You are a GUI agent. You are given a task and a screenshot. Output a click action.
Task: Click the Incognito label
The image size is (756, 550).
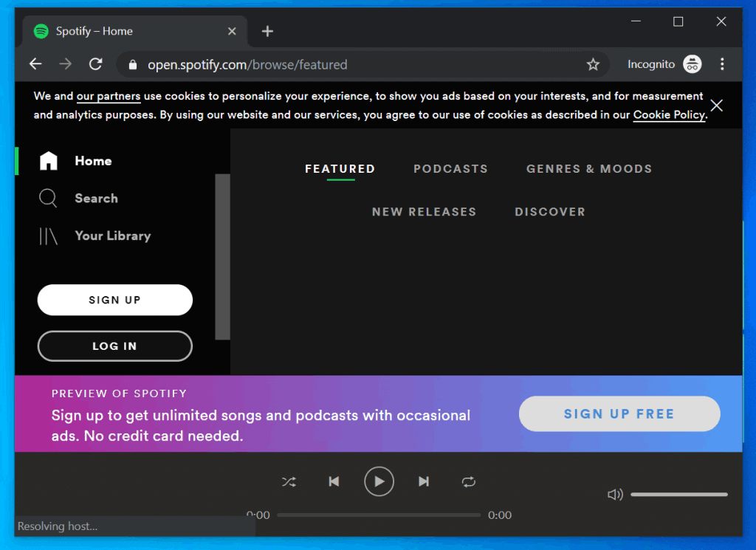(x=651, y=64)
